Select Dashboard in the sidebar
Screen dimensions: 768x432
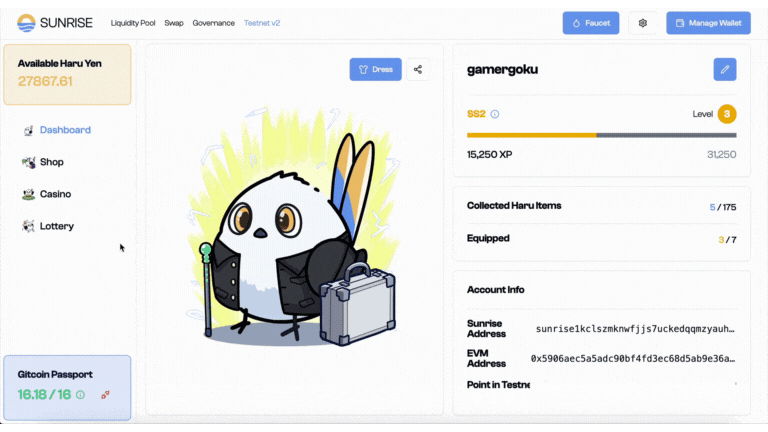(x=65, y=130)
